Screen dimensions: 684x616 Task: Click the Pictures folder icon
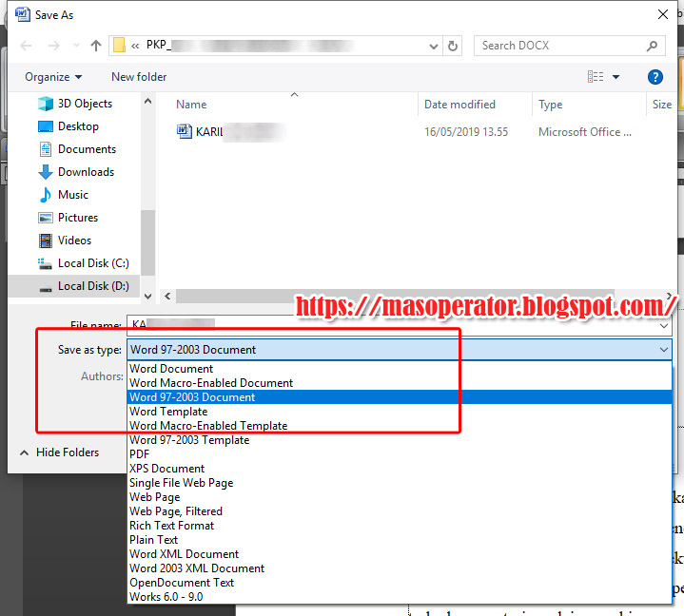point(46,218)
